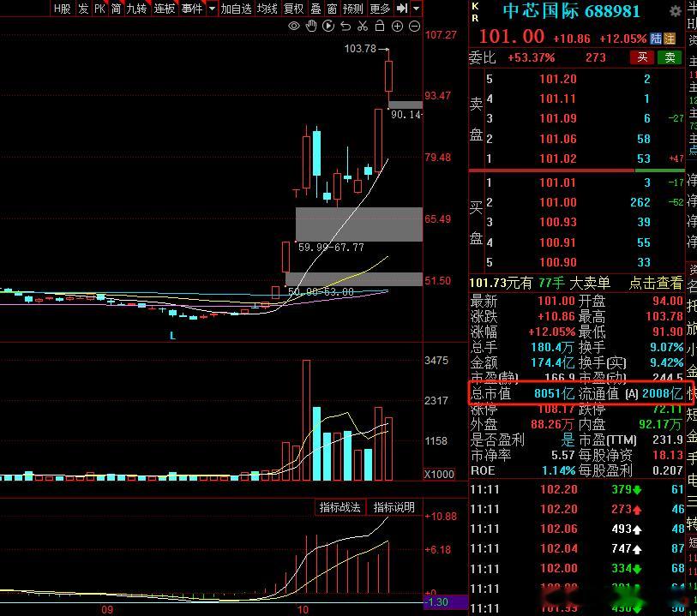Open settings gear next to 688981

(x=676, y=11)
